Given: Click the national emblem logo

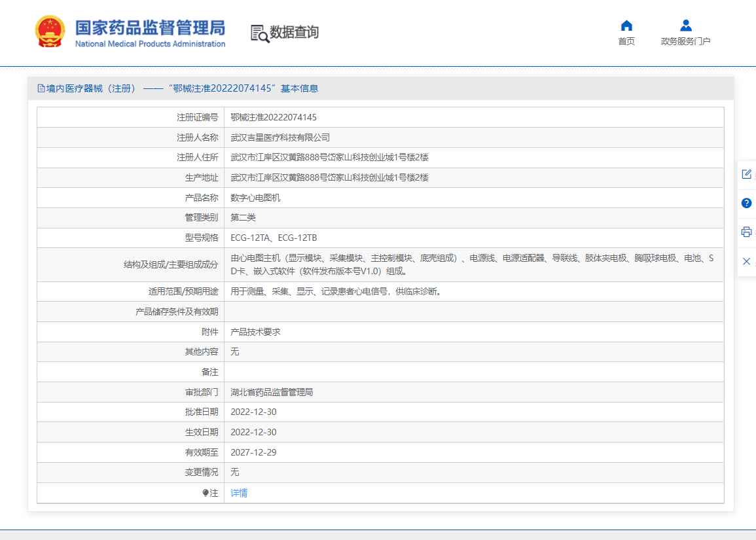Looking at the screenshot, I should click(x=50, y=31).
